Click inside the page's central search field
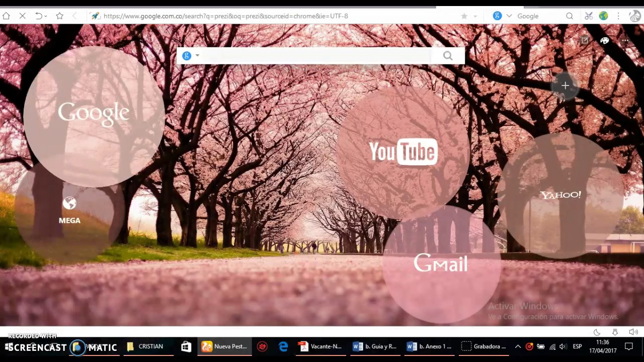Viewport: 644px width, 362px height. point(316,56)
